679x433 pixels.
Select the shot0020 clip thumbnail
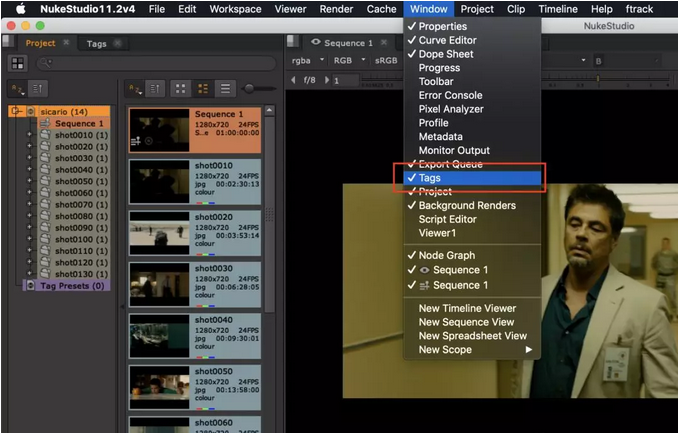(160, 233)
